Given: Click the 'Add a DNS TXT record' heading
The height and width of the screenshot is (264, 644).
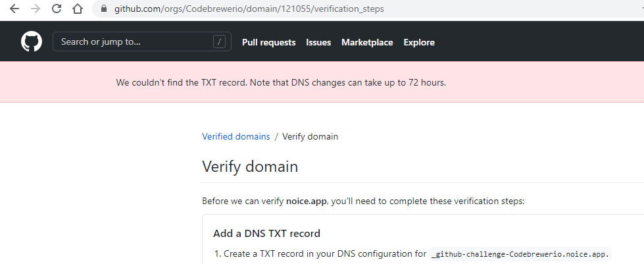Looking at the screenshot, I should tap(266, 234).
